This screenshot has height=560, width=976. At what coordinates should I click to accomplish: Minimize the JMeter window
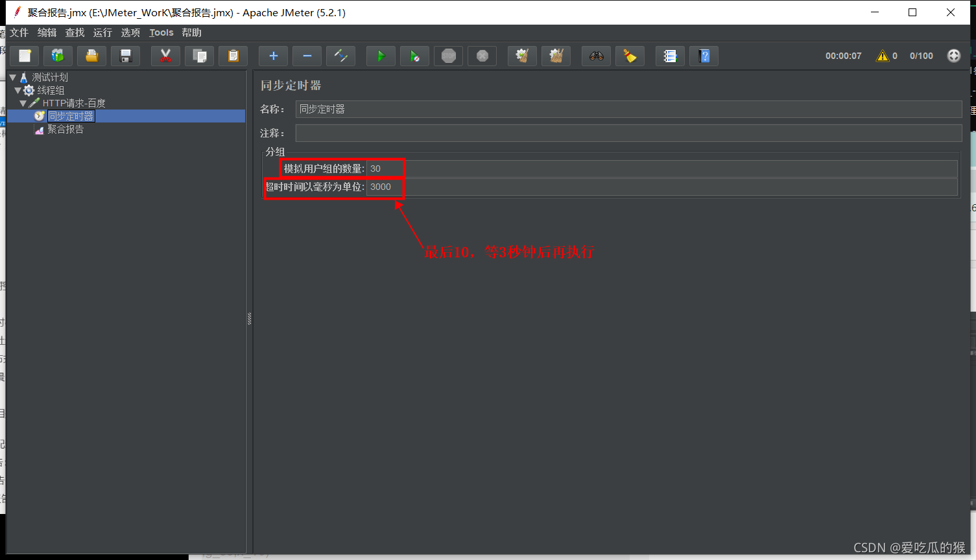click(875, 12)
